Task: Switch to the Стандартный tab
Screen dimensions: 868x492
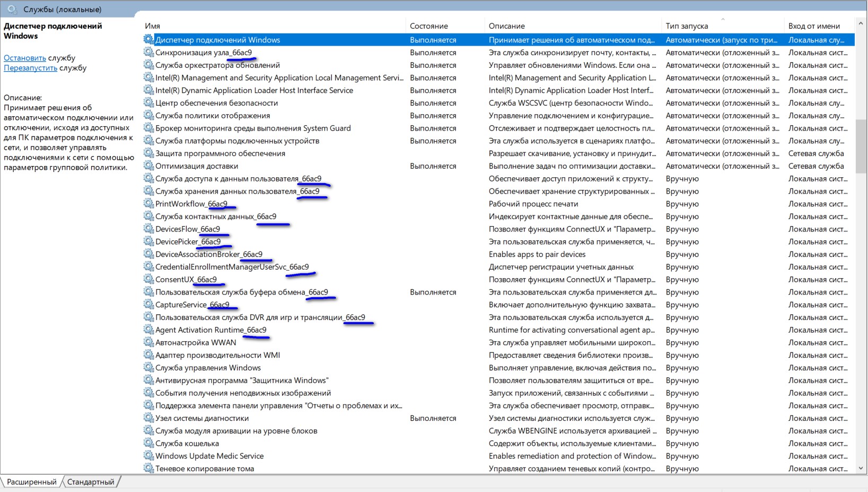Action: [x=91, y=482]
